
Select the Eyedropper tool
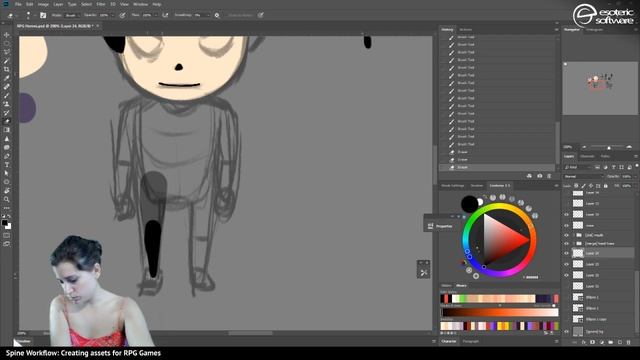click(x=7, y=78)
